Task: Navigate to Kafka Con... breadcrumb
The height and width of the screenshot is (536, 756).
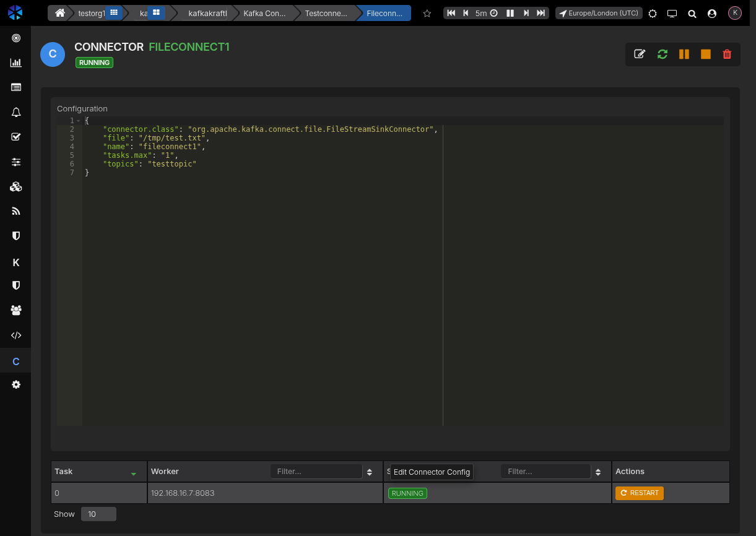Action: [x=264, y=13]
